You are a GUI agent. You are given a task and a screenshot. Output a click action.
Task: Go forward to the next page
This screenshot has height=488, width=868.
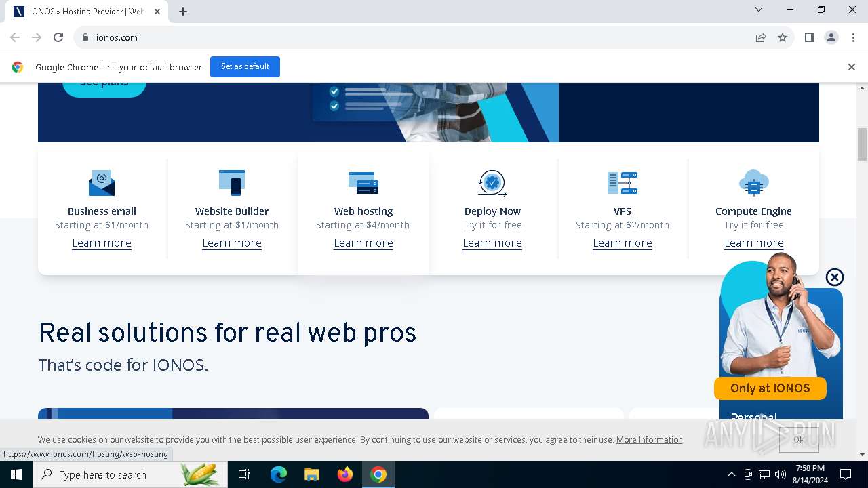click(37, 37)
